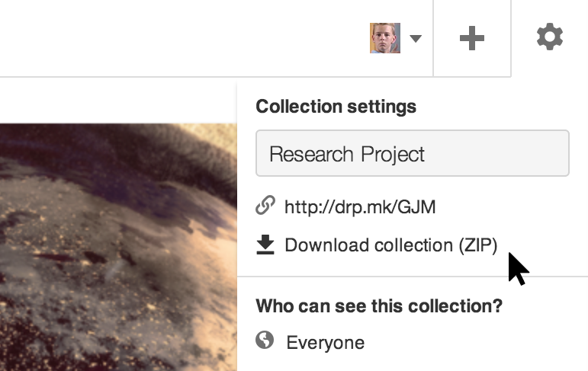The width and height of the screenshot is (588, 371).
Task: Open the settings gear icon
Action: (x=549, y=37)
